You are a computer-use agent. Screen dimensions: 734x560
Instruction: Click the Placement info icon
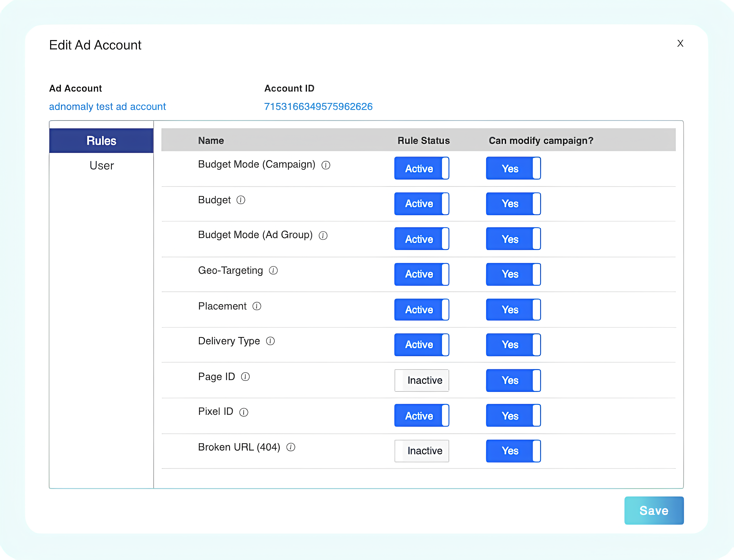(x=257, y=306)
